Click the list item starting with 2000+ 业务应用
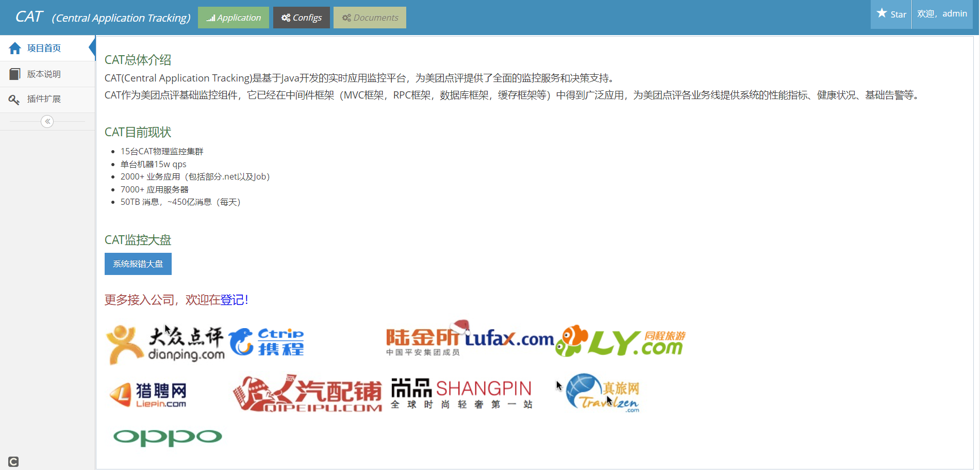This screenshot has height=470, width=980. pos(195,176)
